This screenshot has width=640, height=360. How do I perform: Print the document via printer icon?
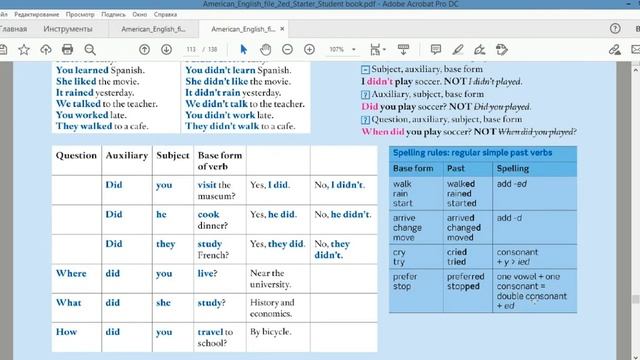[x=67, y=50]
